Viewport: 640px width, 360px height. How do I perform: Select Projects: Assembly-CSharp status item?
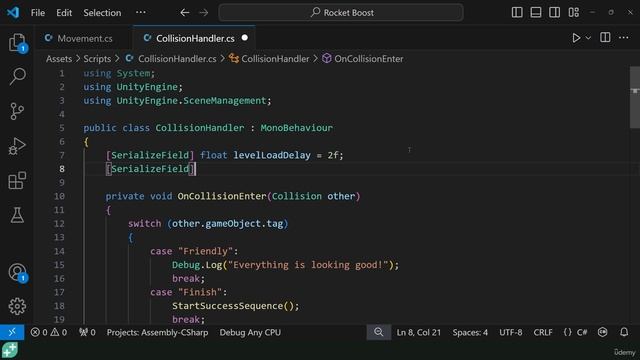pos(157,332)
